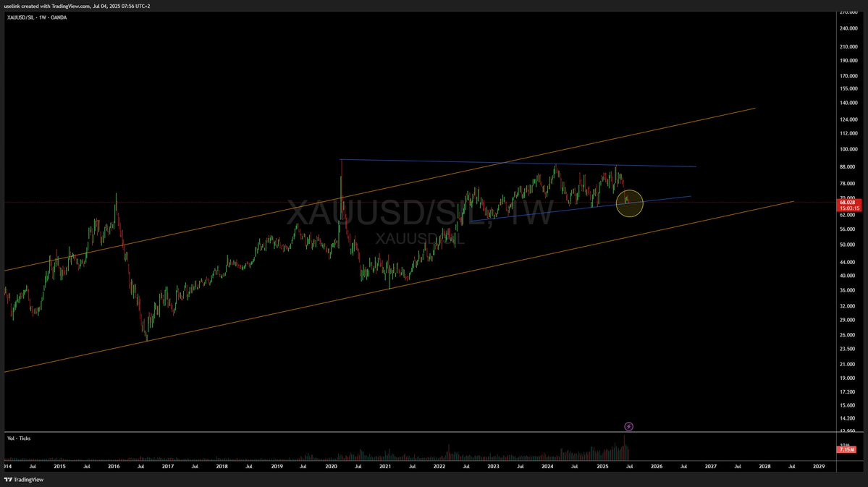Click the 44.000 price axis label
Screen dimensions: 868x487
click(848, 261)
